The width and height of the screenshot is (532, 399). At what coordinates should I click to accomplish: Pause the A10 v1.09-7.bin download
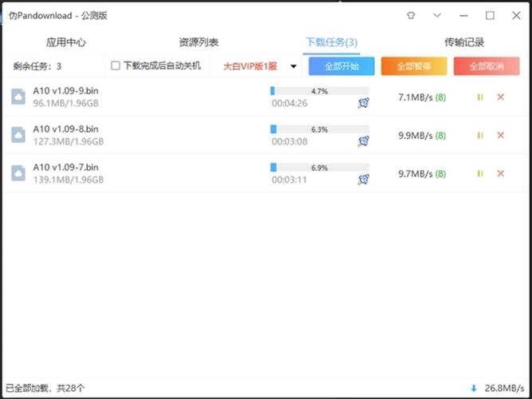coord(479,174)
